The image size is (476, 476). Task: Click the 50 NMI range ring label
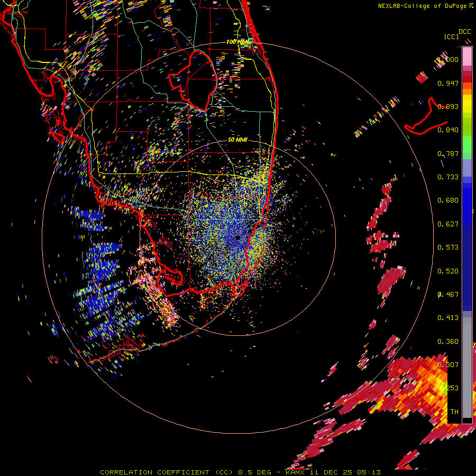tap(237, 140)
